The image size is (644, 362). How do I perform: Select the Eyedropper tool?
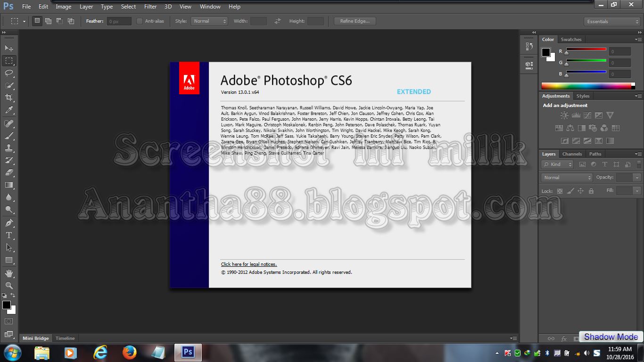pos(9,110)
